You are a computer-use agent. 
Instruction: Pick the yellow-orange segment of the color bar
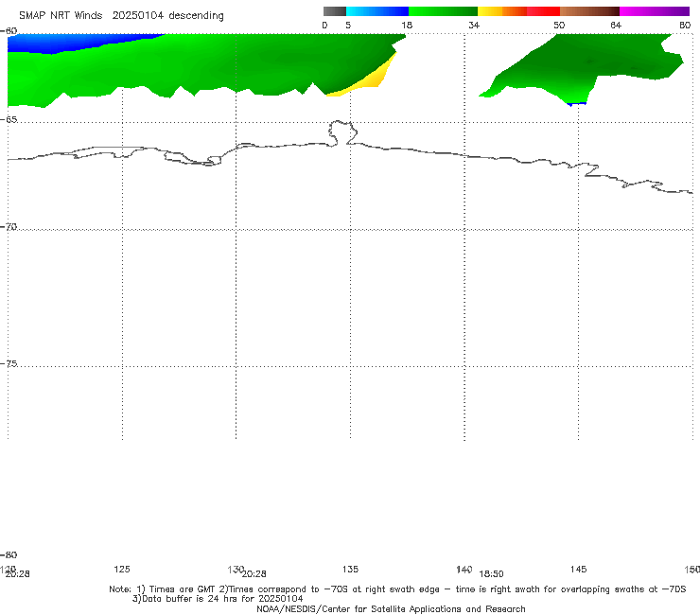pyautogui.click(x=502, y=11)
